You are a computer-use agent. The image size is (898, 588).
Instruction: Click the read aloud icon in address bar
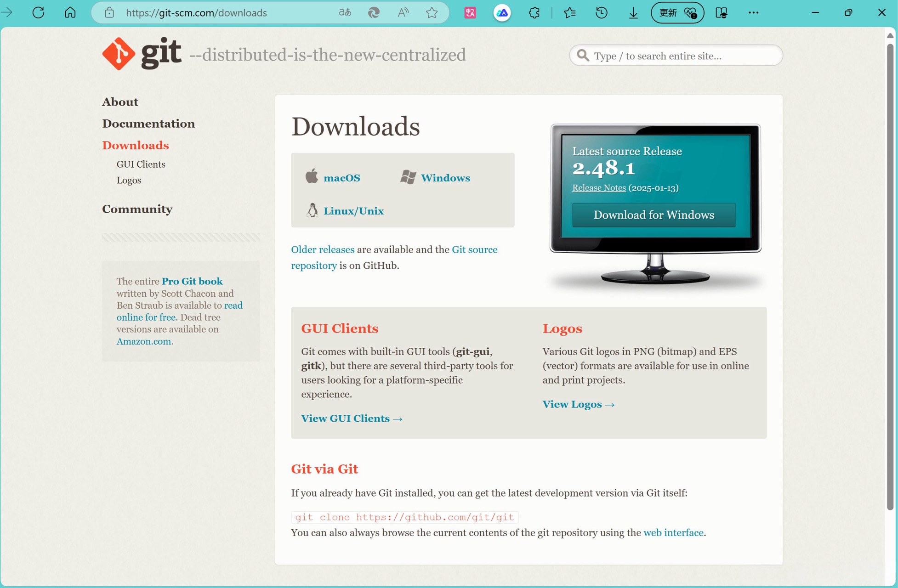pyautogui.click(x=403, y=12)
